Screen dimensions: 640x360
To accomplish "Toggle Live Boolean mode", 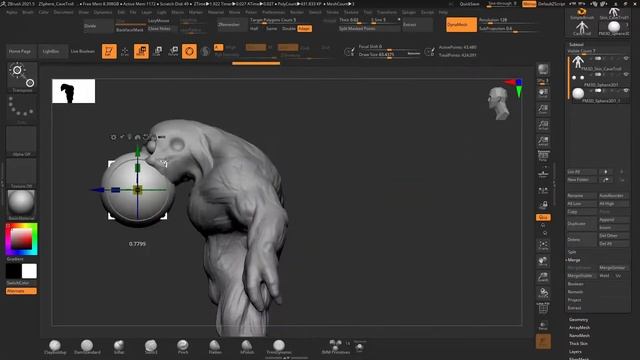I will pos(82,51).
